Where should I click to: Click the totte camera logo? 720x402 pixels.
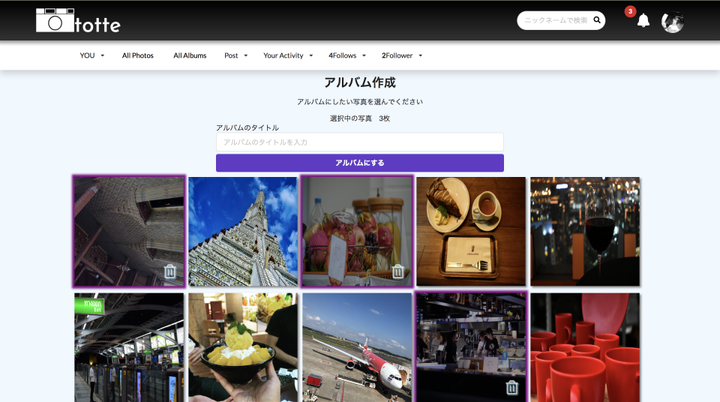click(x=78, y=21)
